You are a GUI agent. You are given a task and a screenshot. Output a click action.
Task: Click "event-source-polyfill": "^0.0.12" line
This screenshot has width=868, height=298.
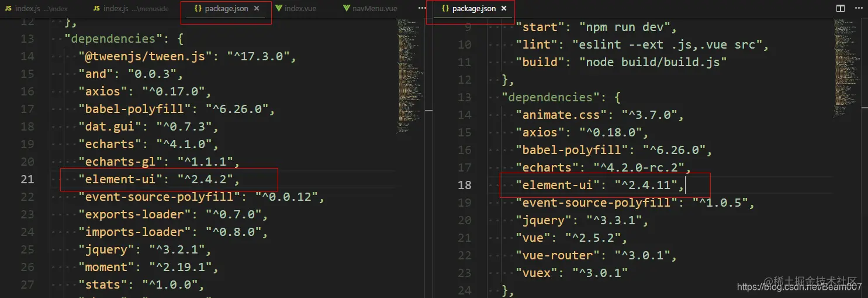pyautogui.click(x=201, y=197)
